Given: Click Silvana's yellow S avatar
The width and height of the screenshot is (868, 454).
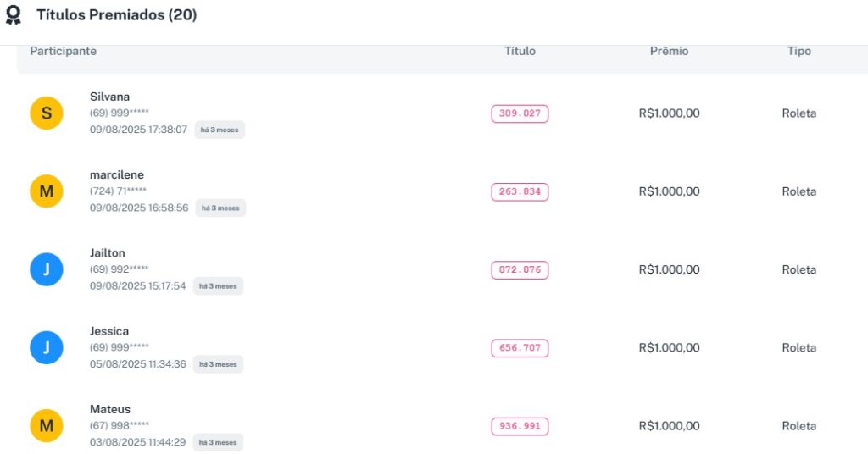Looking at the screenshot, I should (x=47, y=113).
